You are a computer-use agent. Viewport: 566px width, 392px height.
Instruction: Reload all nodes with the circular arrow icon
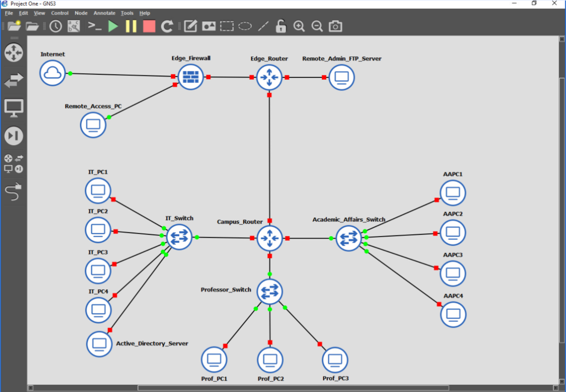pyautogui.click(x=166, y=26)
